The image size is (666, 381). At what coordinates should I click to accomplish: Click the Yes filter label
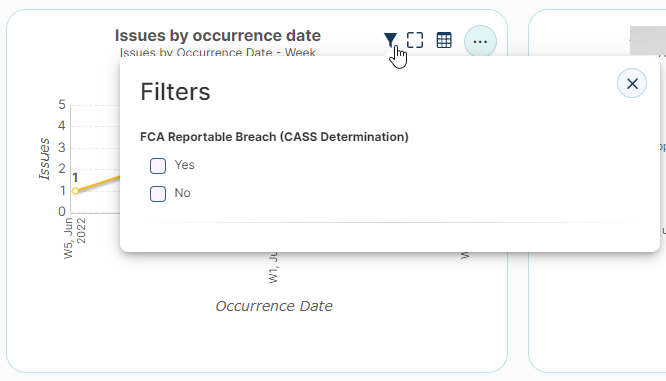pyautogui.click(x=184, y=165)
